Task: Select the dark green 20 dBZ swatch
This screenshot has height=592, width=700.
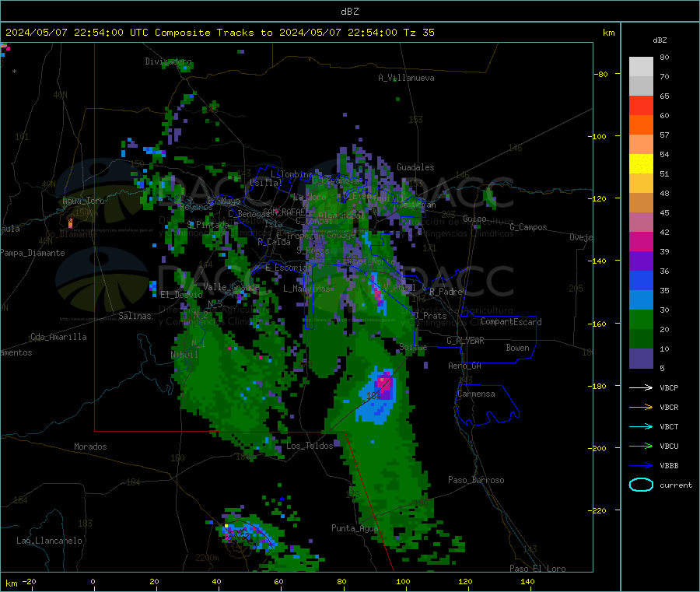Action: click(x=641, y=339)
